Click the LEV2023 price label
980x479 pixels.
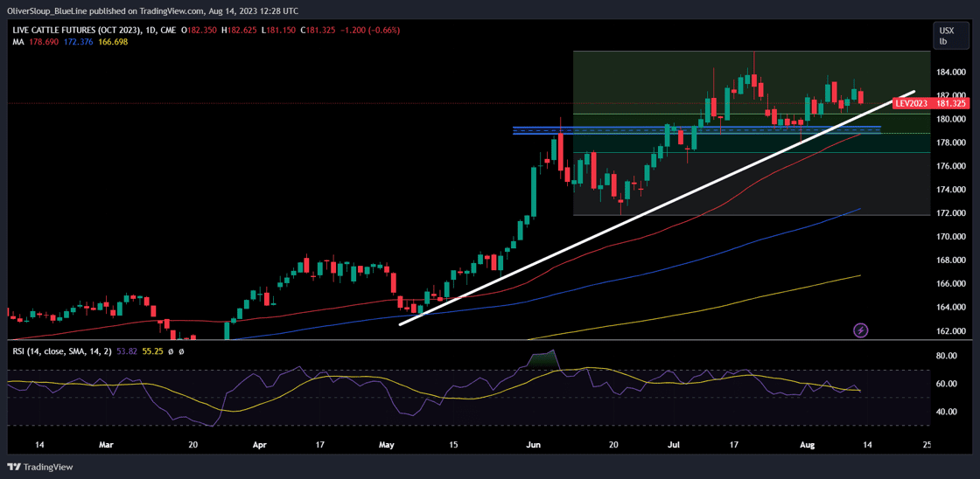(x=912, y=104)
